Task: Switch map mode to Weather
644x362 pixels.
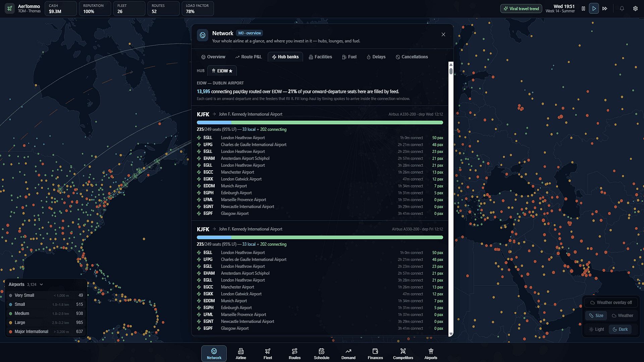Action: pos(622,315)
